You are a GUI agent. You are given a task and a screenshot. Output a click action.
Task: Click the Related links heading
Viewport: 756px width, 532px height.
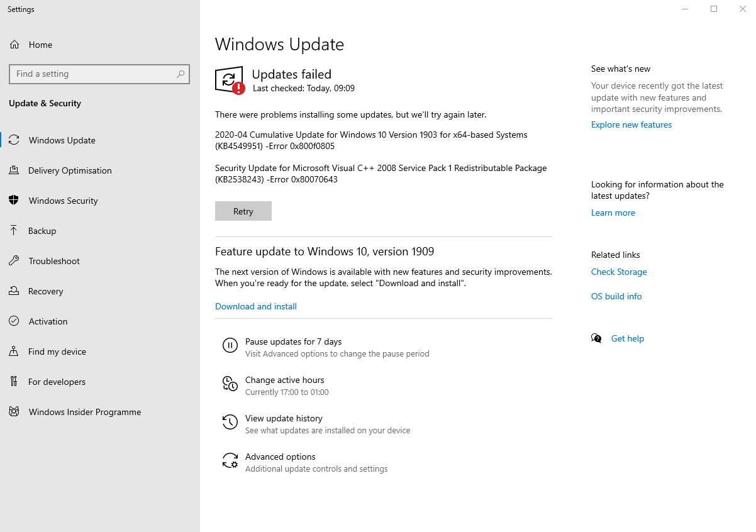pos(616,255)
